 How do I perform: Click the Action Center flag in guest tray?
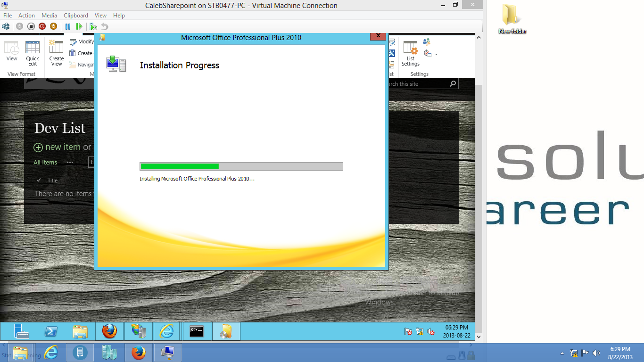click(408, 331)
